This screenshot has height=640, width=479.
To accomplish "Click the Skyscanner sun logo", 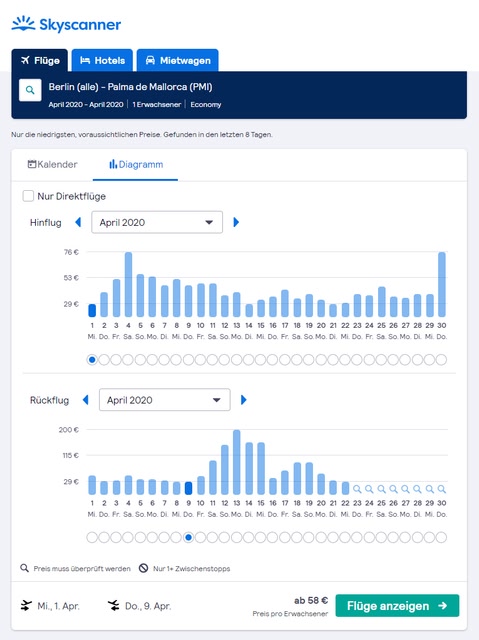I will (23, 24).
